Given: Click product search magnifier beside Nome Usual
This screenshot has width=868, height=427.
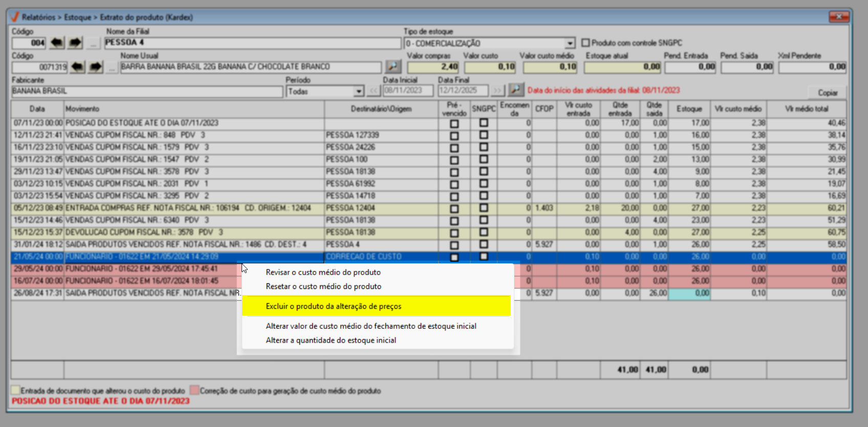Looking at the screenshot, I should point(393,66).
